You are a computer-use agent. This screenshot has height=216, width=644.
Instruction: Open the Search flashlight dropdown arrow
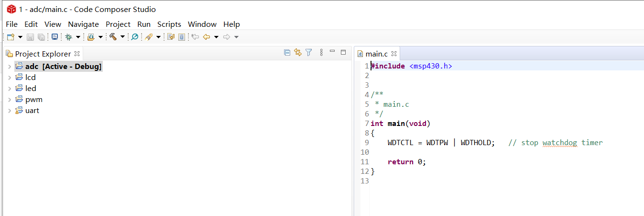tap(158, 37)
